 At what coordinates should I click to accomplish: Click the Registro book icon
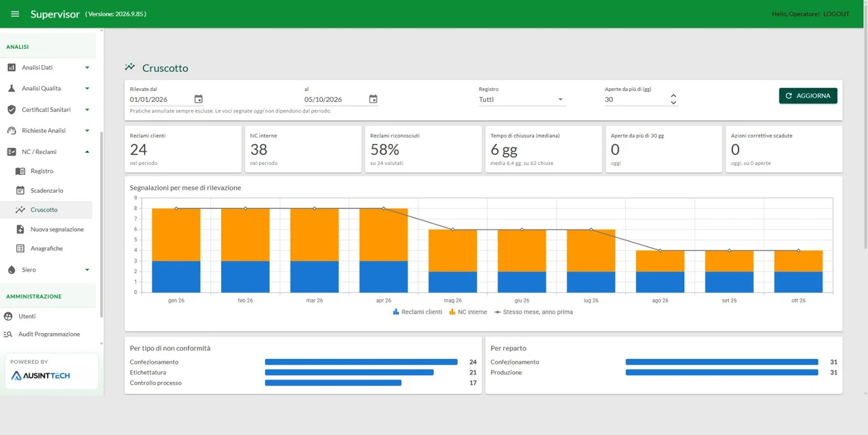[x=20, y=171]
